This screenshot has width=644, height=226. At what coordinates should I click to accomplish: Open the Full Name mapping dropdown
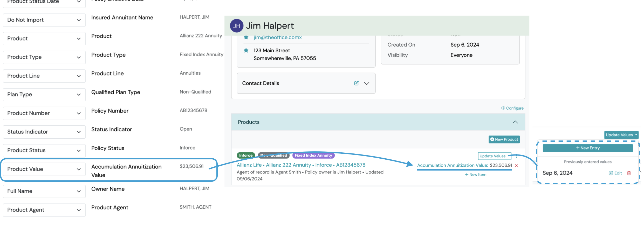[44, 191]
